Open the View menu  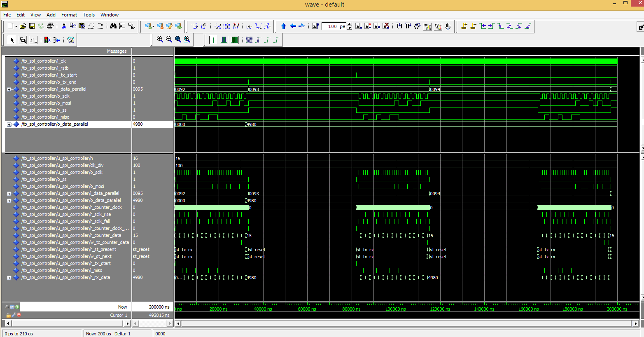point(36,14)
